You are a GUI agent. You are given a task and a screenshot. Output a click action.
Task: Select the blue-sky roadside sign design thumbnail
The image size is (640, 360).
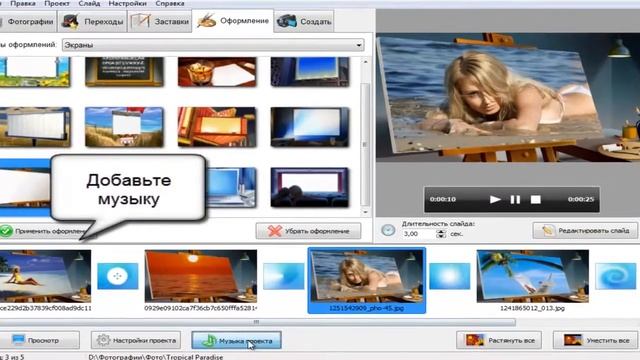tap(124, 127)
